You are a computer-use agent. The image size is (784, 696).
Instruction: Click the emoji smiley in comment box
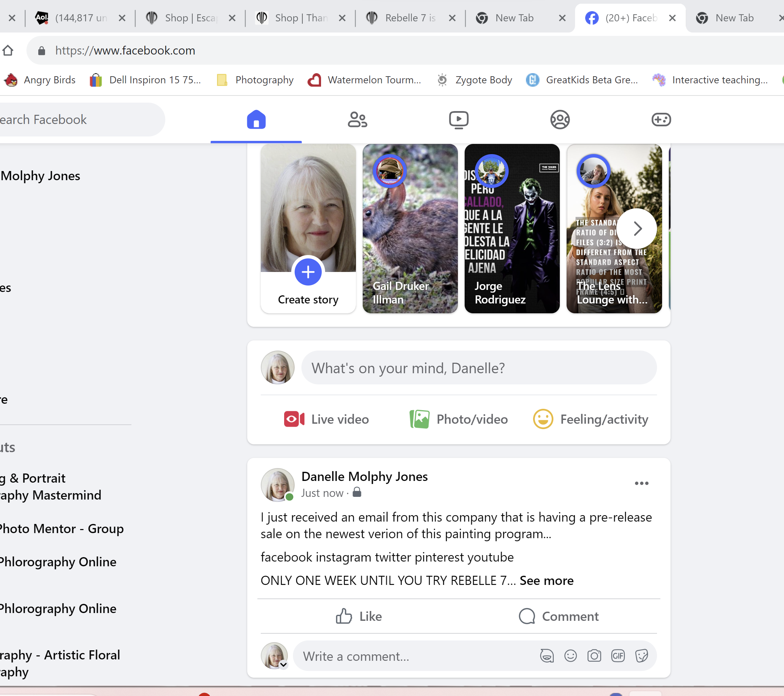point(570,656)
